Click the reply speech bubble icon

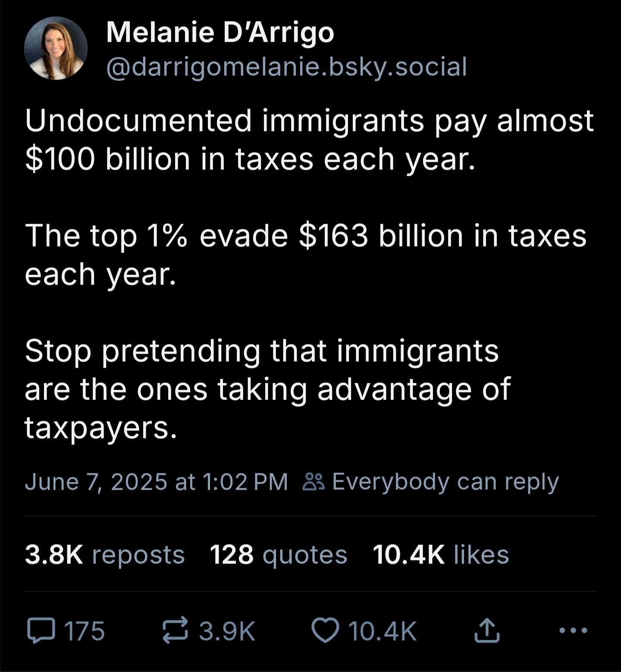click(41, 631)
